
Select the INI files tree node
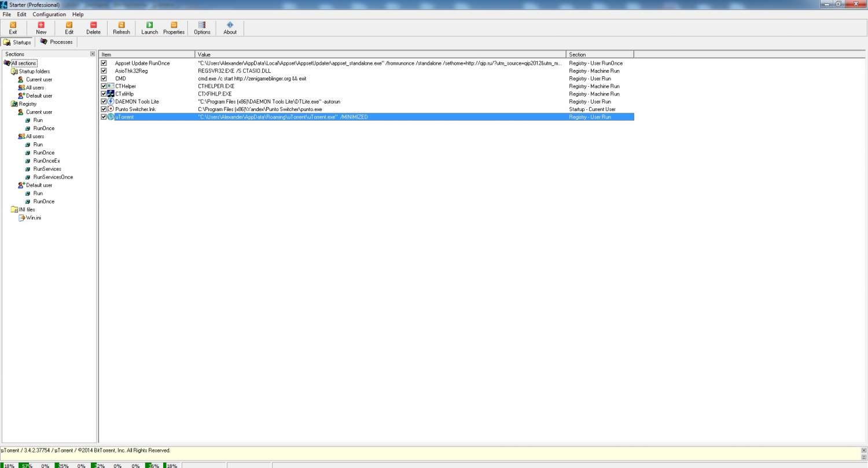(27, 209)
